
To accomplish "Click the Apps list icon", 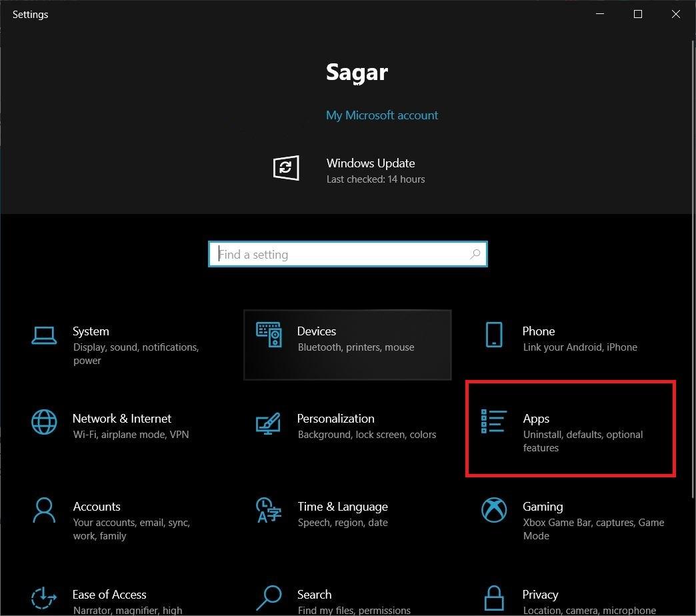I will pos(494,422).
